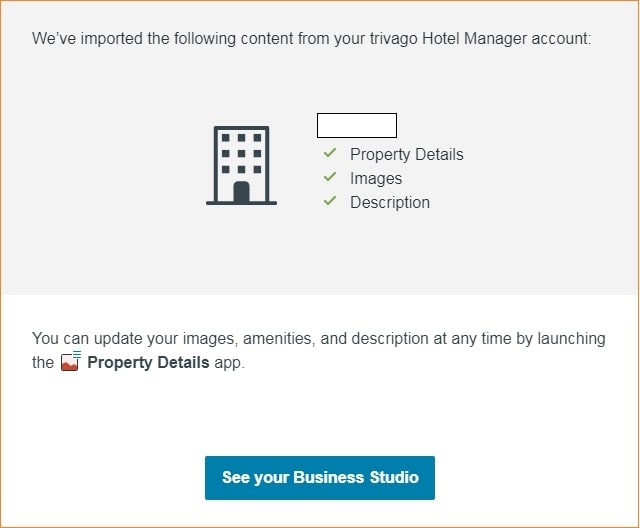Click the checkmark beside Property Details

coord(329,153)
